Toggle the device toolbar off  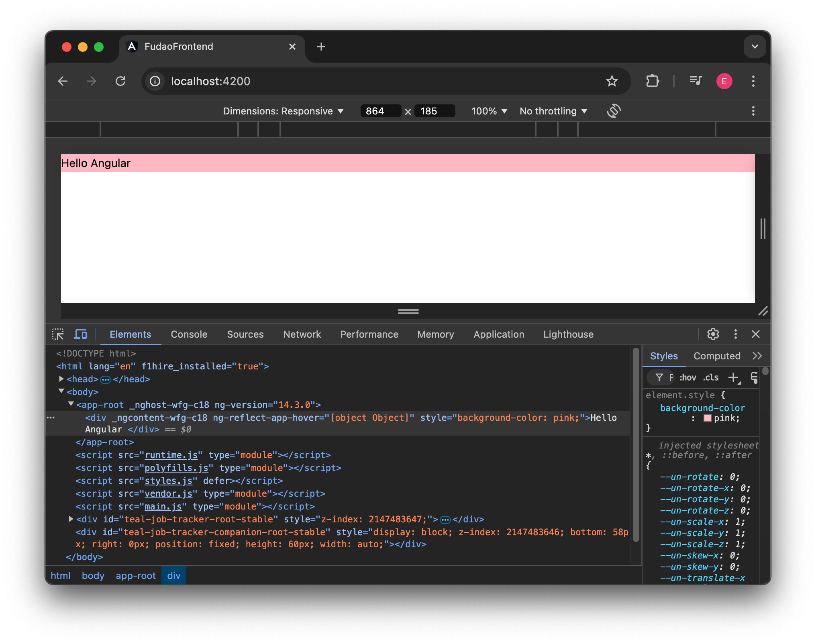tap(81, 334)
